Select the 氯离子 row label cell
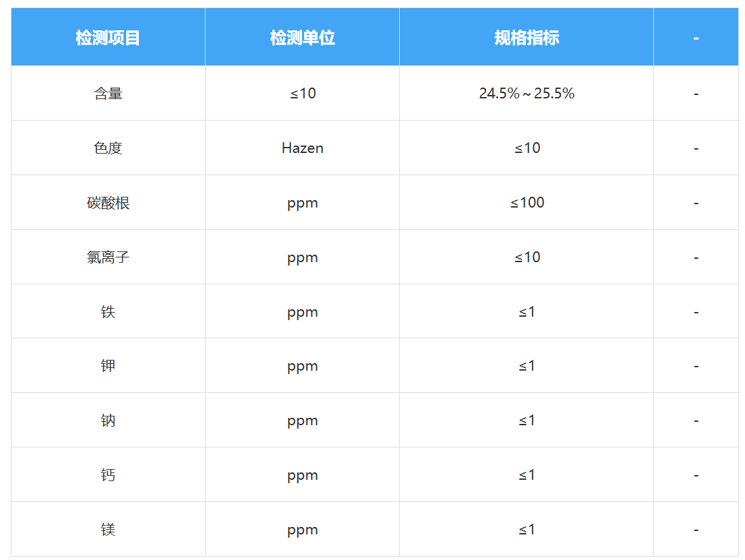The width and height of the screenshot is (745, 560). tap(108, 257)
